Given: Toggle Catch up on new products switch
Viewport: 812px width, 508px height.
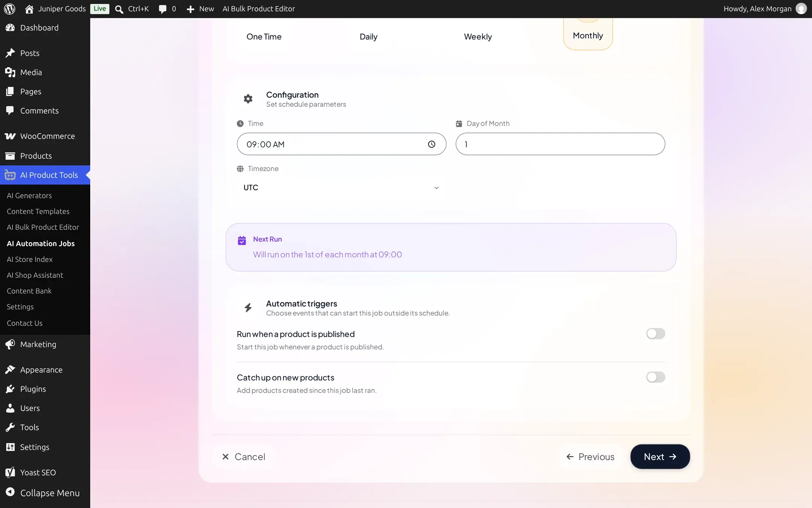Looking at the screenshot, I should pyautogui.click(x=656, y=377).
